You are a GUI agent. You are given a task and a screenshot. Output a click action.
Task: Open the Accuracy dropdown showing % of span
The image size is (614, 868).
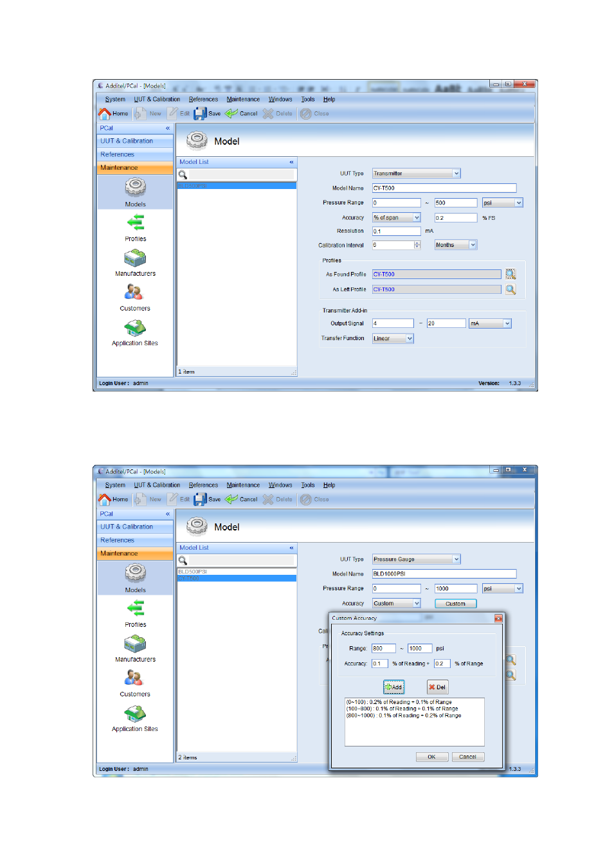417,217
